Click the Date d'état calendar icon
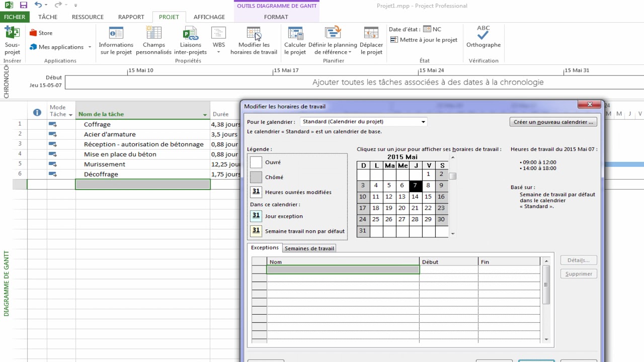The image size is (644, 362). (427, 29)
